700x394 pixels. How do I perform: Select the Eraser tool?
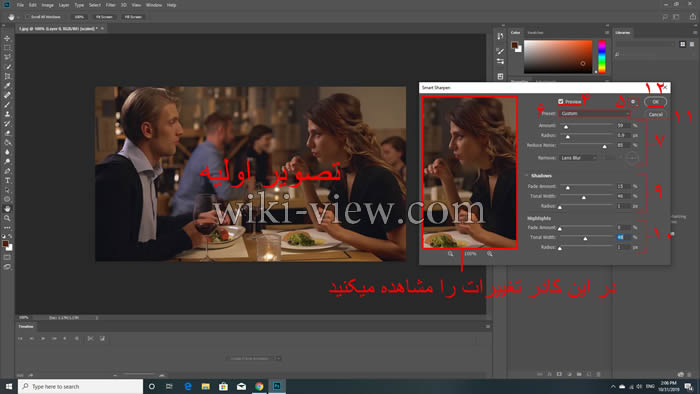[7, 133]
